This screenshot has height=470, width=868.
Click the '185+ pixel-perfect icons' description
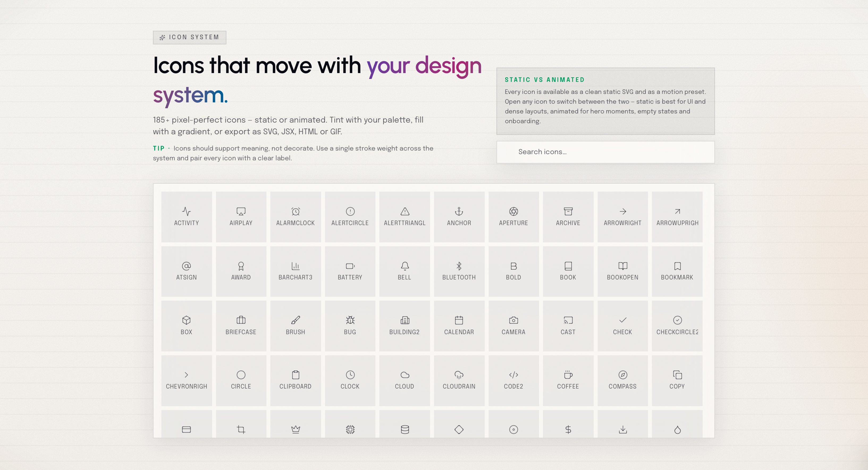tap(288, 126)
